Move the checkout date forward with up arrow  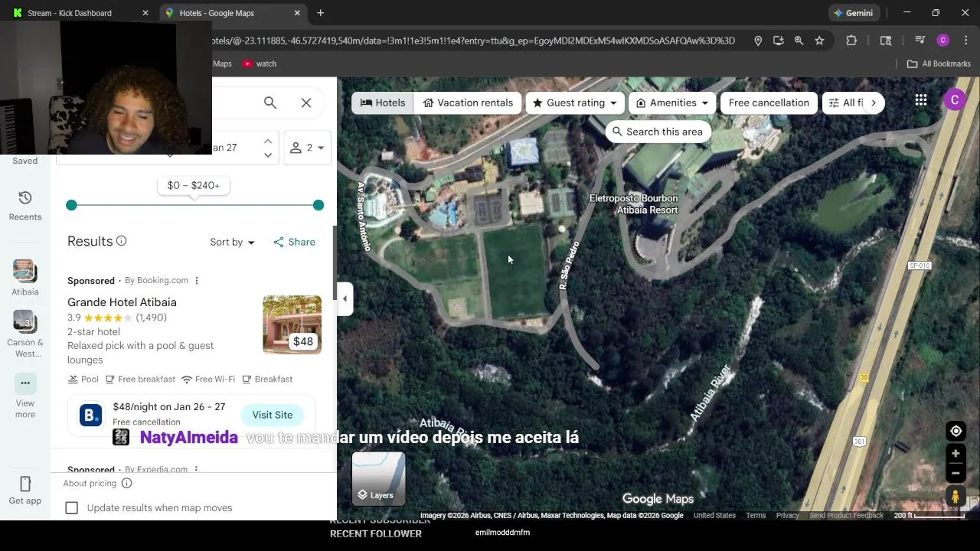[x=267, y=141]
